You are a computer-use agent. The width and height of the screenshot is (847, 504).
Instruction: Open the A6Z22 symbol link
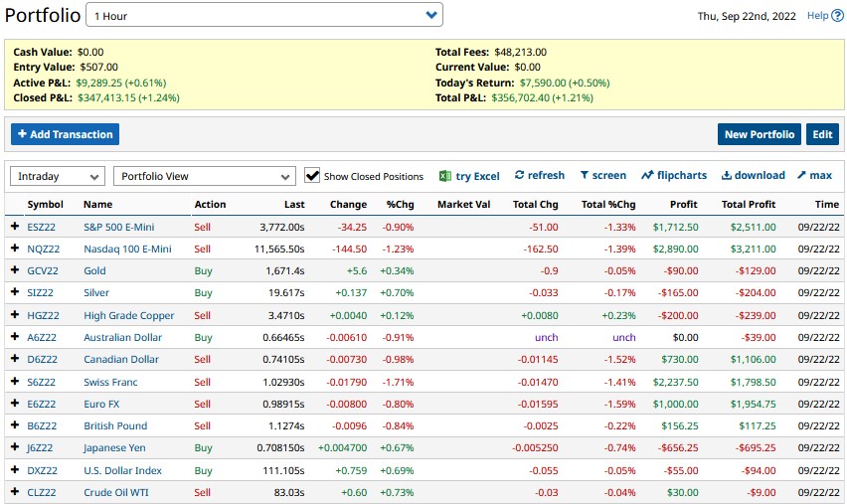[42, 338]
